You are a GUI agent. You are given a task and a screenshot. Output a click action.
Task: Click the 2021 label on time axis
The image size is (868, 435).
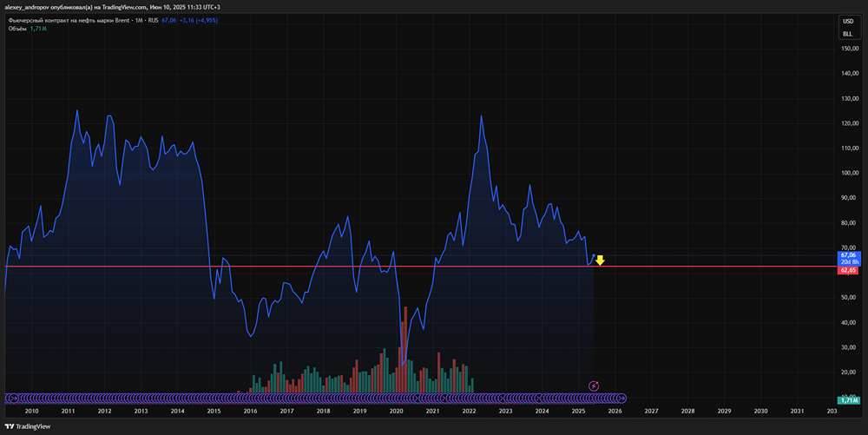pos(433,412)
